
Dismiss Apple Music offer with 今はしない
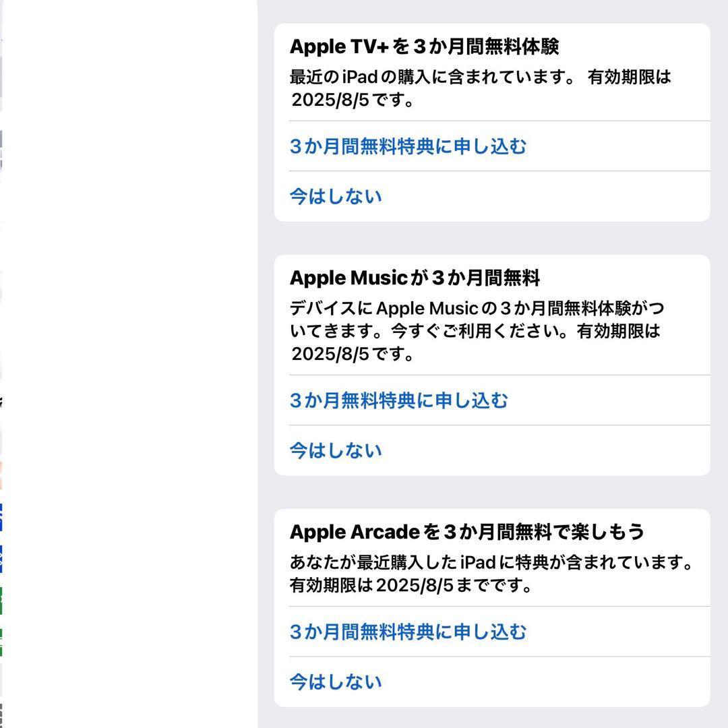pyautogui.click(x=335, y=450)
